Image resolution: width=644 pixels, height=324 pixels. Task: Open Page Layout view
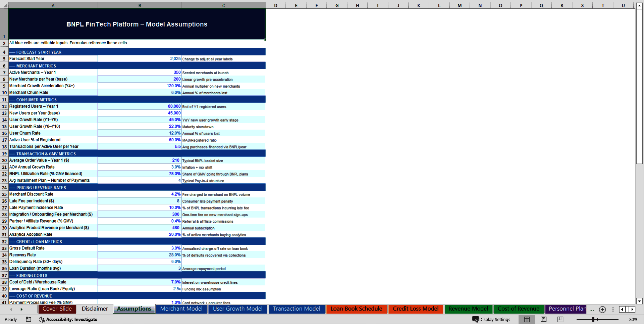544,319
